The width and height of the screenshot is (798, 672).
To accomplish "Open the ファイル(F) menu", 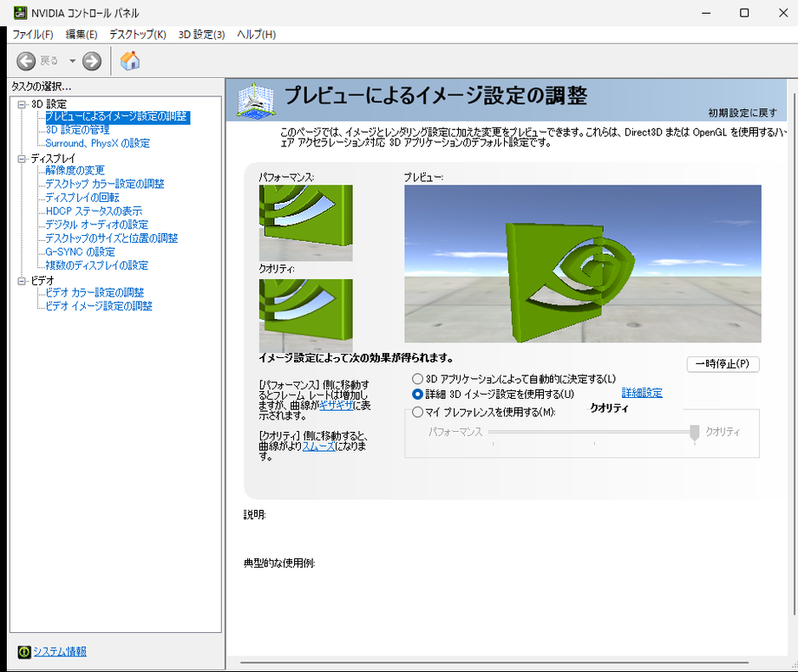I will (x=33, y=35).
